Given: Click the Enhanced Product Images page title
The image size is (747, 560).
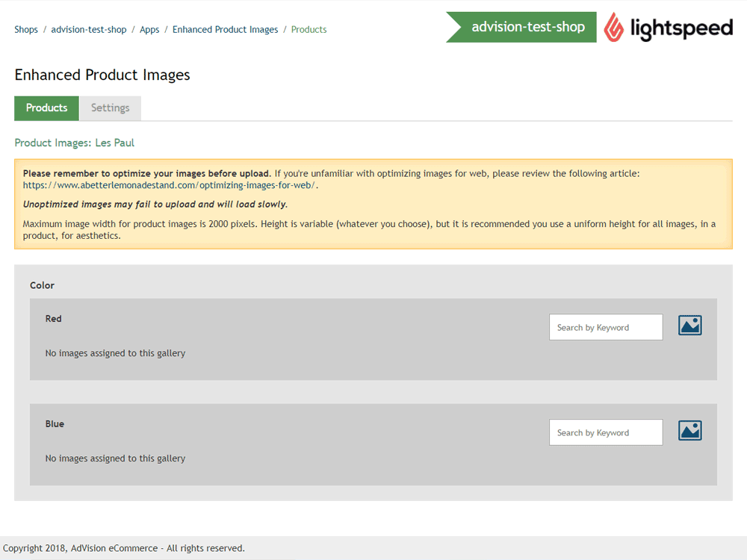Looking at the screenshot, I should pos(102,75).
